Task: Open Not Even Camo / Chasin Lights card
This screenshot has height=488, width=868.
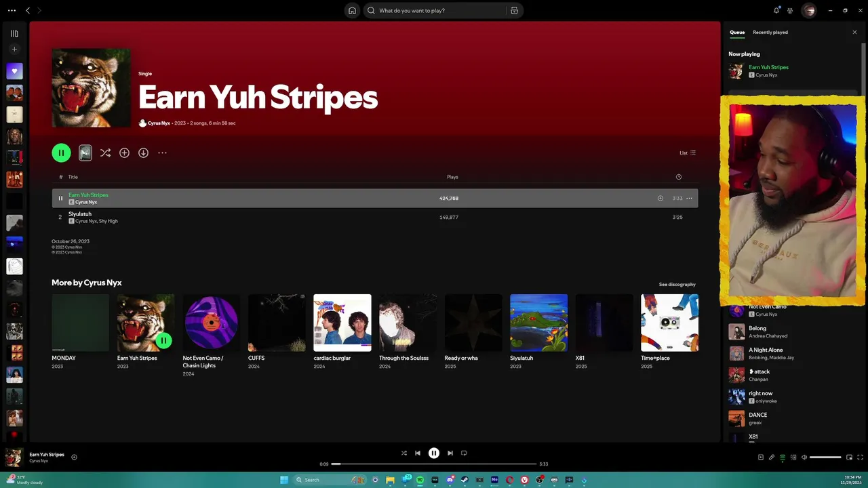Action: click(x=211, y=335)
